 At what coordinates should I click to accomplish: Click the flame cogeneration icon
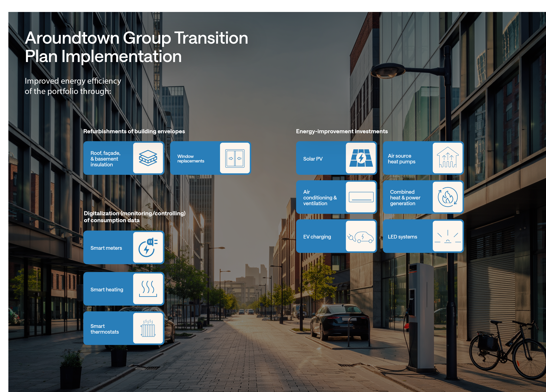click(448, 197)
